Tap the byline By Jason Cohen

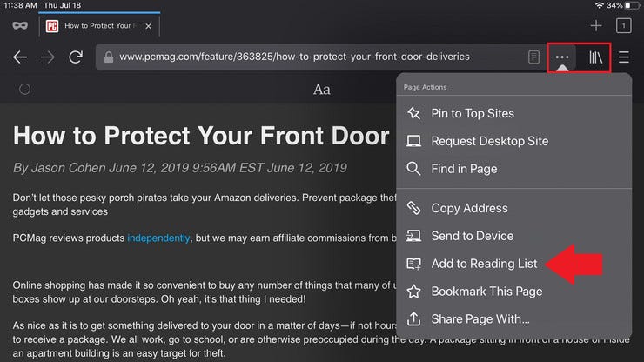point(179,168)
